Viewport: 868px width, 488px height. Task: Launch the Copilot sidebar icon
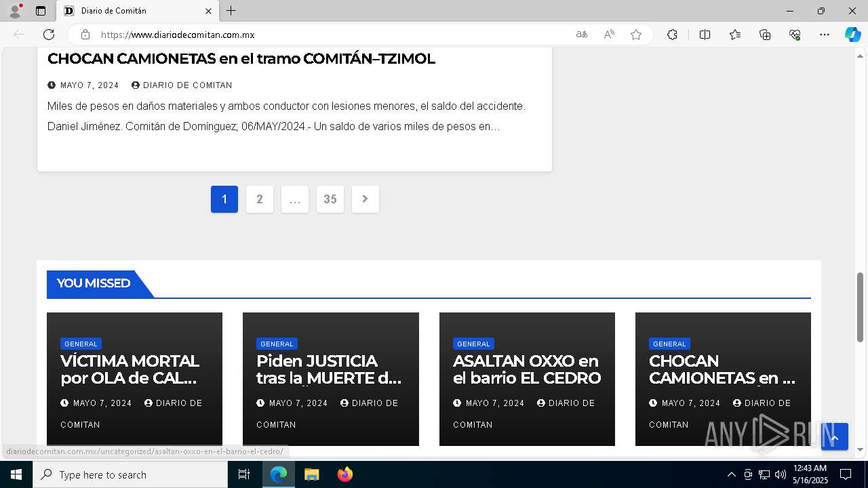pos(852,35)
